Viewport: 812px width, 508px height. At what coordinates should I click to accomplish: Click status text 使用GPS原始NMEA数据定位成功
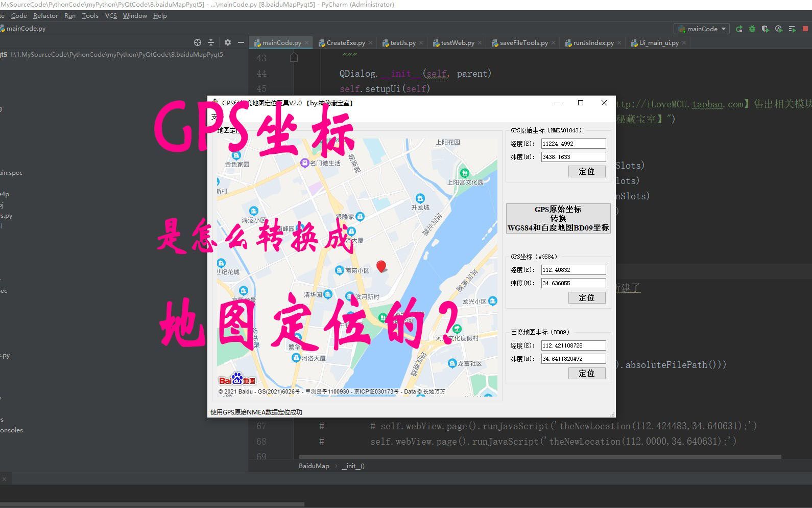[256, 412]
